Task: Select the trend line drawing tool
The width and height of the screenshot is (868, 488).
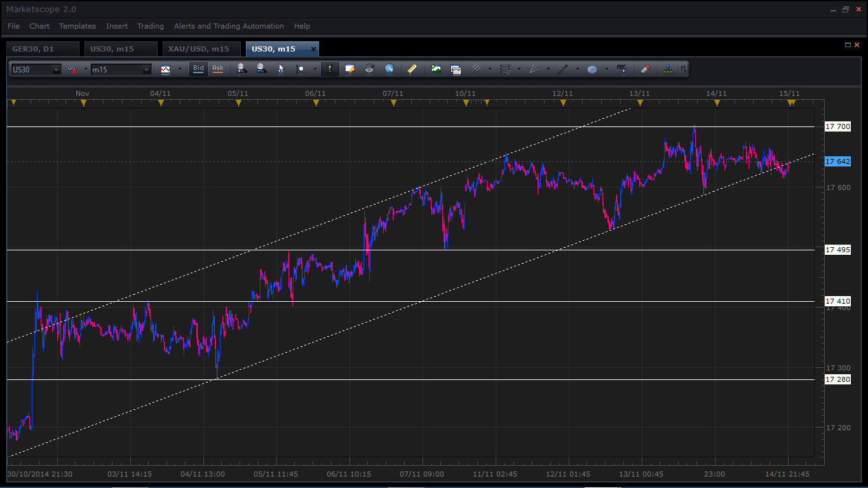Action: point(562,69)
